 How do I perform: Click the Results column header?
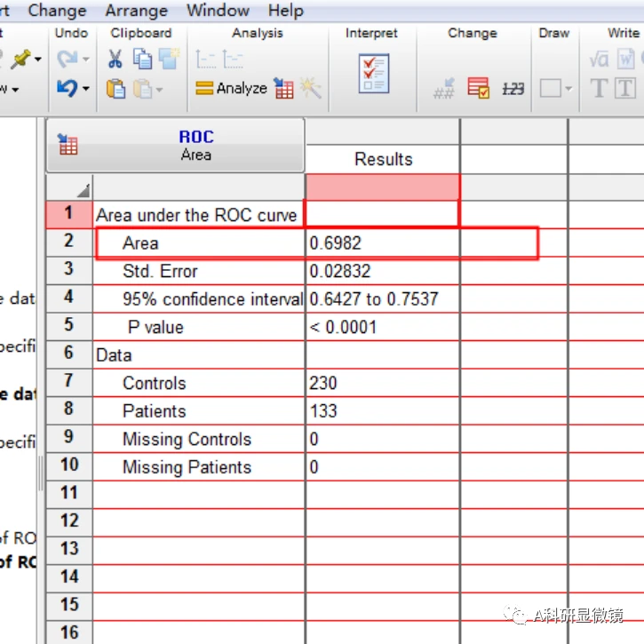point(383,159)
